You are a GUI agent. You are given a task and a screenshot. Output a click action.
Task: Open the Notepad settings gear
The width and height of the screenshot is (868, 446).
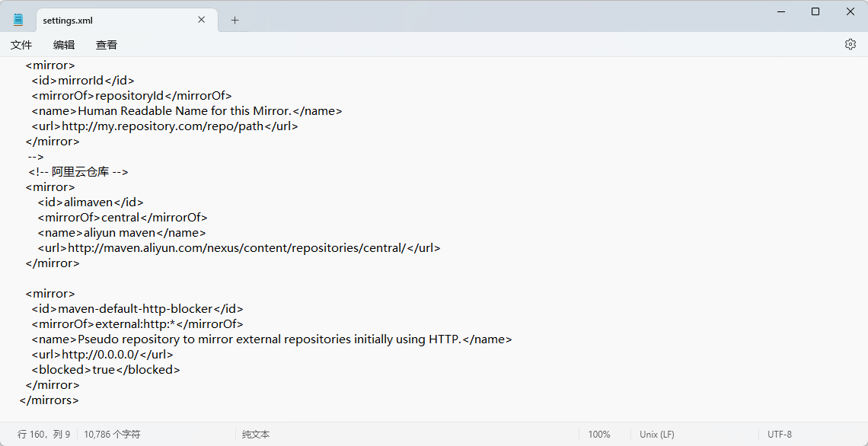(x=850, y=44)
